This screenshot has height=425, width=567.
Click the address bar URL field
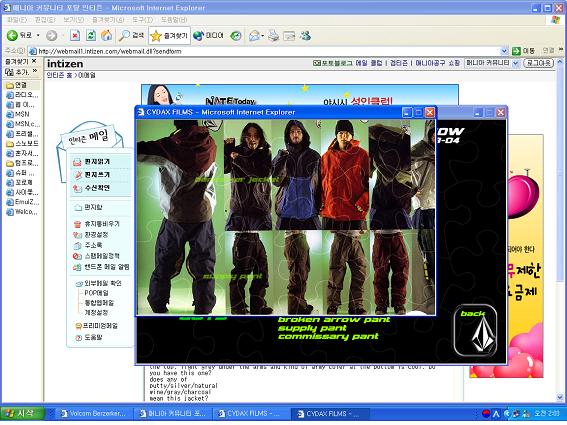pos(268,51)
